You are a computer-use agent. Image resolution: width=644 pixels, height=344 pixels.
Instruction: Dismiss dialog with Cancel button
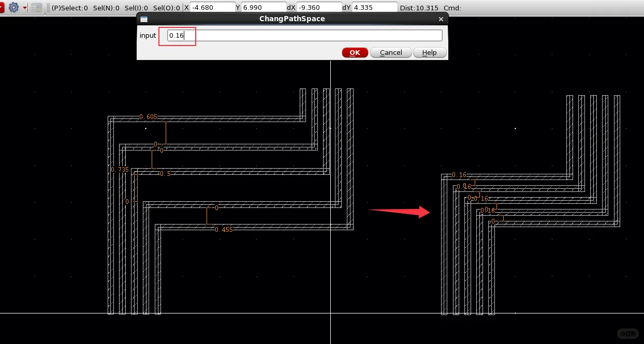[x=391, y=52]
